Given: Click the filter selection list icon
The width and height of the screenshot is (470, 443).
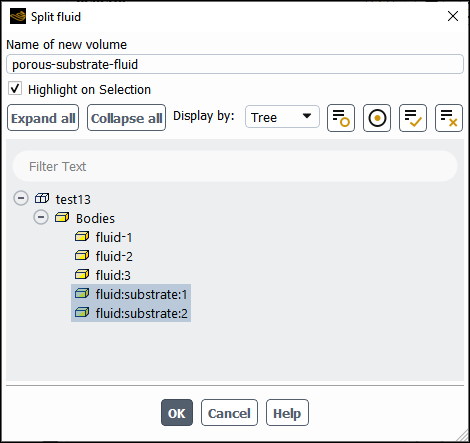Looking at the screenshot, I should click(x=341, y=118).
